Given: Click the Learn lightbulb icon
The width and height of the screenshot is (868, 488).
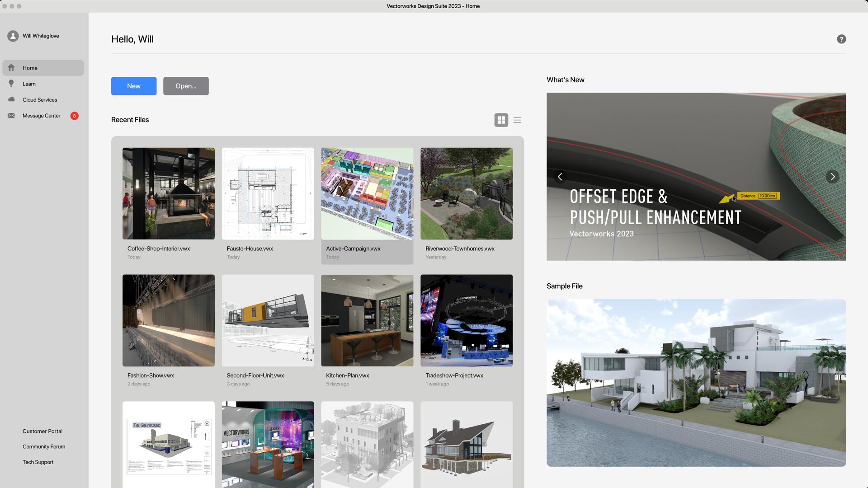Looking at the screenshot, I should point(11,84).
